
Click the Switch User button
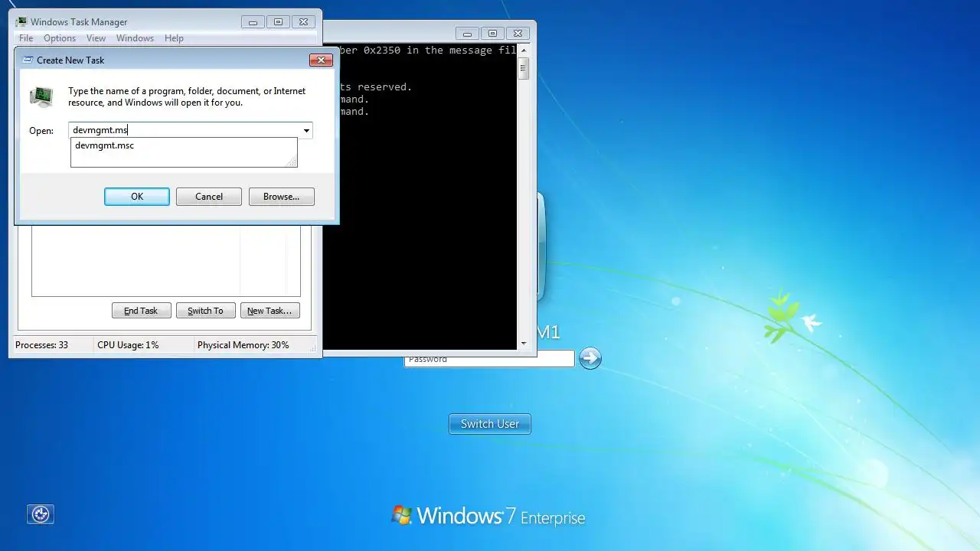tap(490, 424)
